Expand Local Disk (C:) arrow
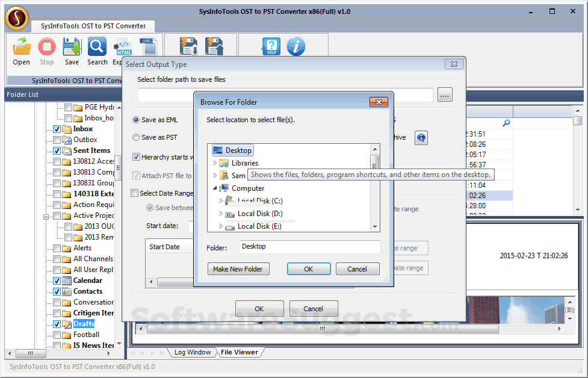Viewport: 588px width, 378px height. [x=221, y=201]
